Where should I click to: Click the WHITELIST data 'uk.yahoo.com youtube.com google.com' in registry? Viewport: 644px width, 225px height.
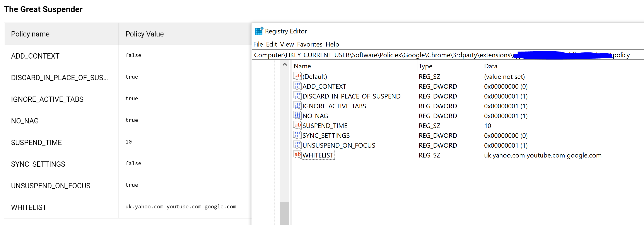coord(543,155)
